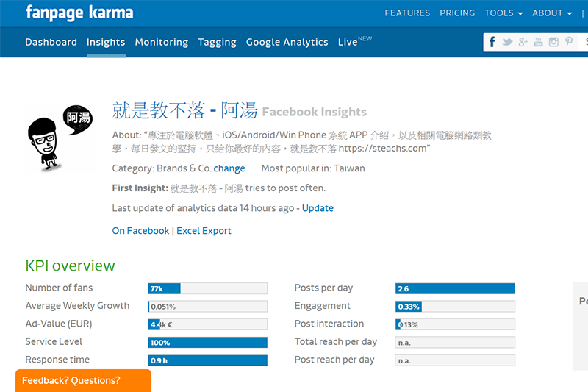
Task: Open the Feedback? Questions? button
Action: click(x=83, y=380)
